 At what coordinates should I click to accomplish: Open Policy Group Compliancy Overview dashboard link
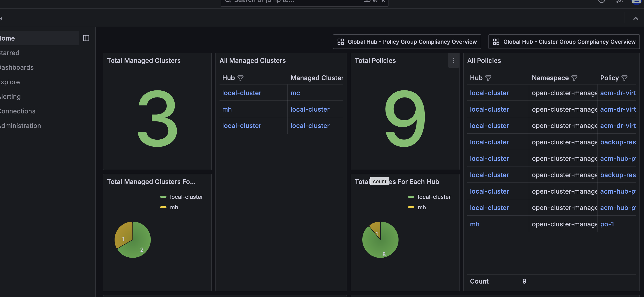407,42
